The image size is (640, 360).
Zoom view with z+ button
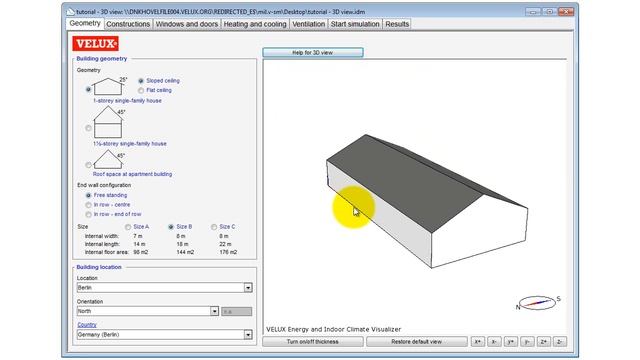(544, 342)
